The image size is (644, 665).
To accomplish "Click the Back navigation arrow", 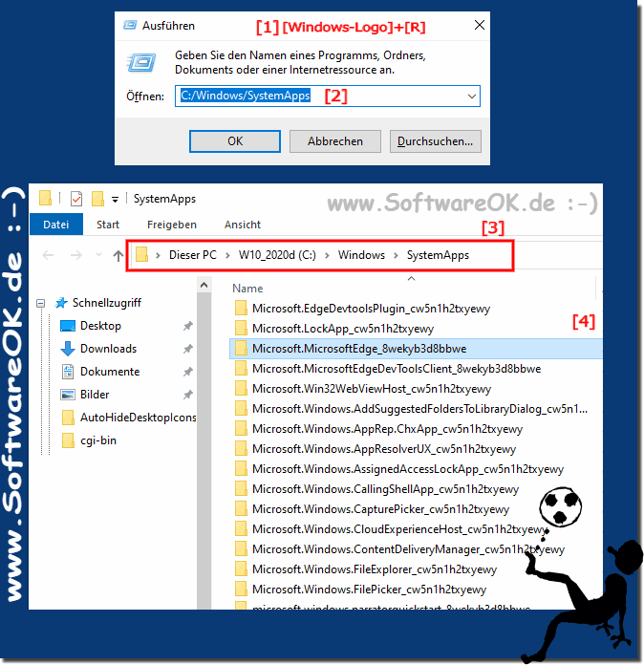I will tap(48, 255).
